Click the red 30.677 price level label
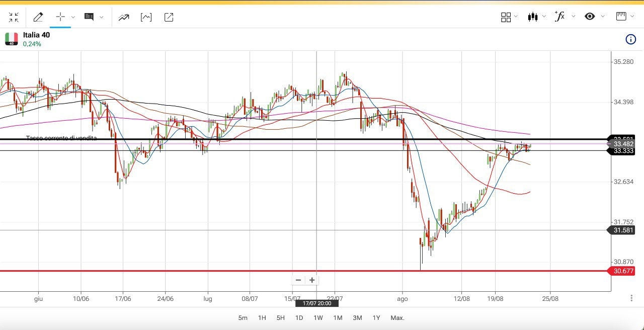 (623, 271)
